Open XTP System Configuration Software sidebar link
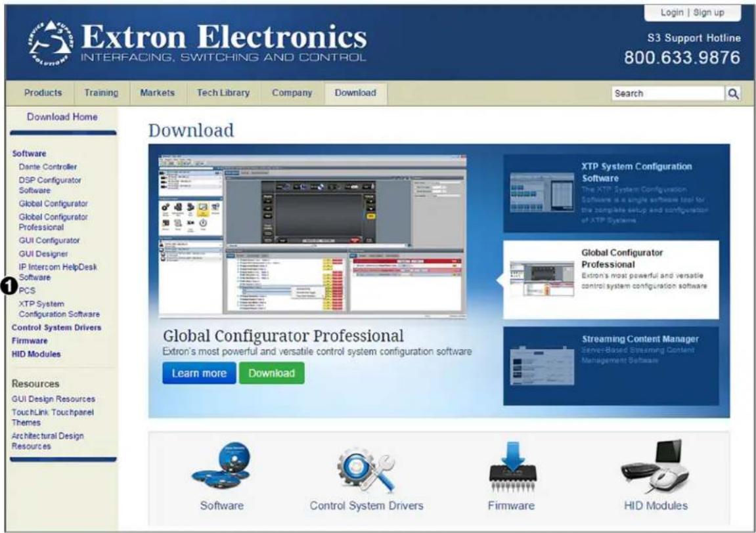This screenshot has height=533, width=756. tap(59, 309)
